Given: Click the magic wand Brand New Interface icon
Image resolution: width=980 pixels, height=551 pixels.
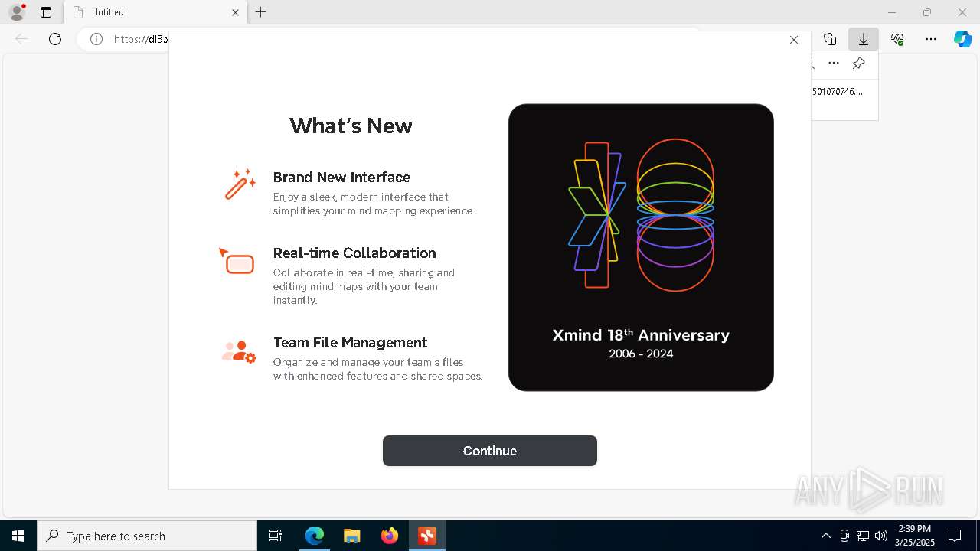Looking at the screenshot, I should tap(240, 184).
